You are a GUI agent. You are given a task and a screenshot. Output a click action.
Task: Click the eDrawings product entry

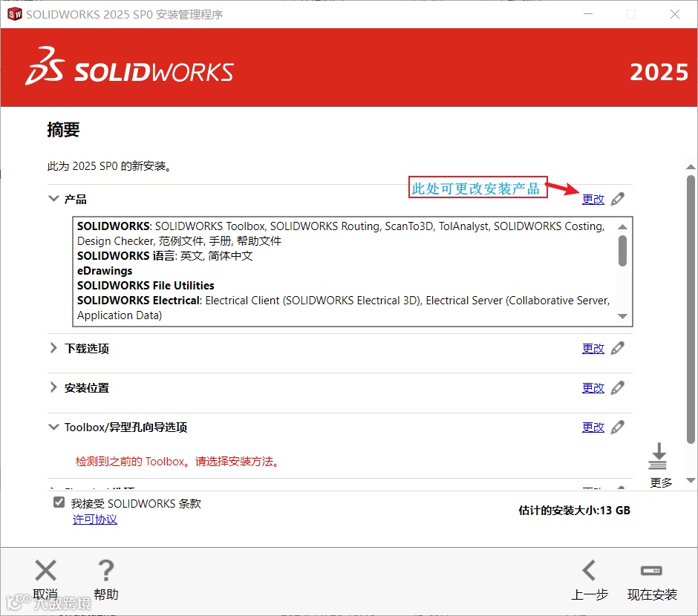[105, 271]
